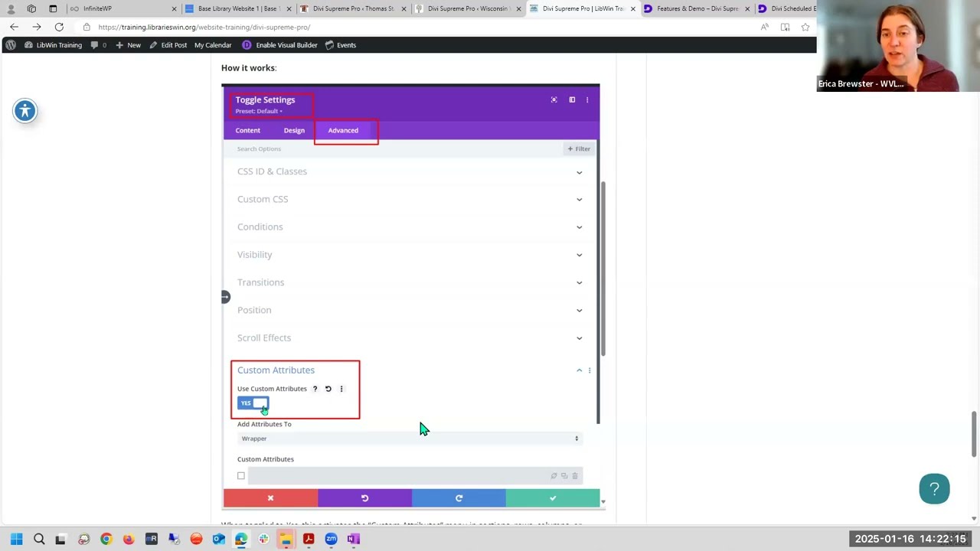Open the Add Attributes To Wrapper dropdown
The width and height of the screenshot is (980, 551).
pyautogui.click(x=410, y=439)
